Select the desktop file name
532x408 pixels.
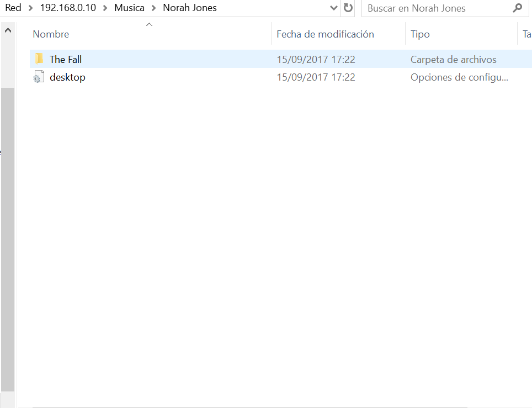click(x=67, y=77)
